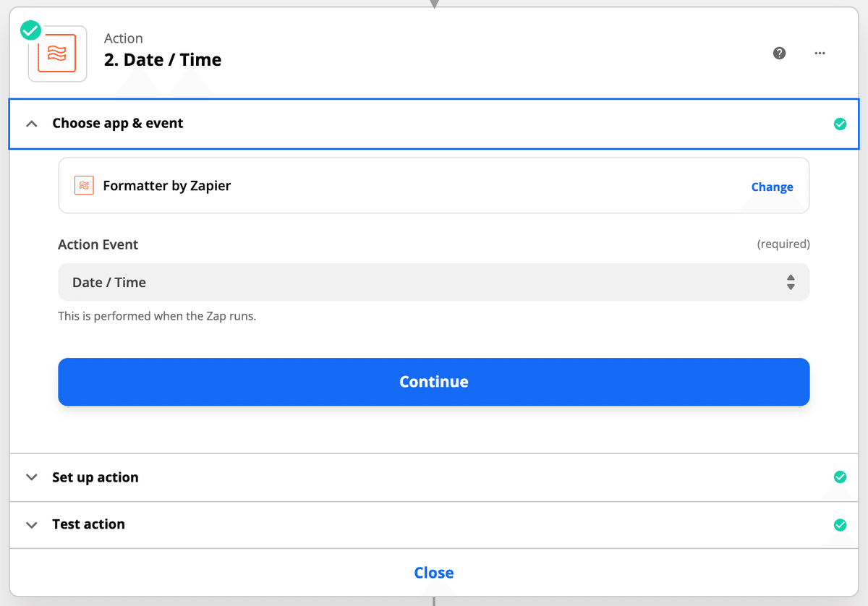Click the Change link for Formatter by Zapier
Viewport: 868px width, 606px height.
772,187
